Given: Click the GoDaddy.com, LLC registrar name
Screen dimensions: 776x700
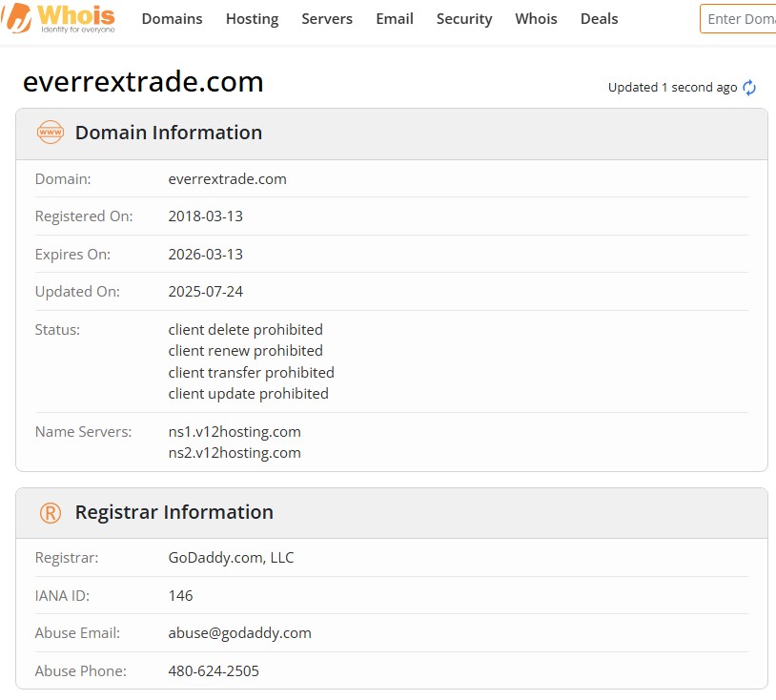Looking at the screenshot, I should (232, 557).
